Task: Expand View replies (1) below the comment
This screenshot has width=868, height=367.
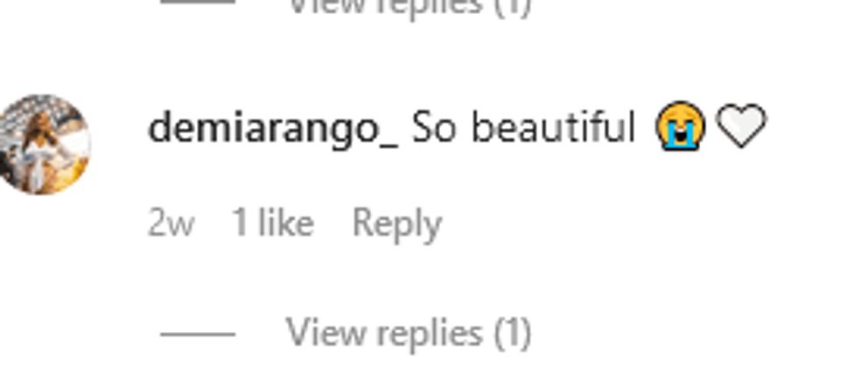Action: (408, 333)
